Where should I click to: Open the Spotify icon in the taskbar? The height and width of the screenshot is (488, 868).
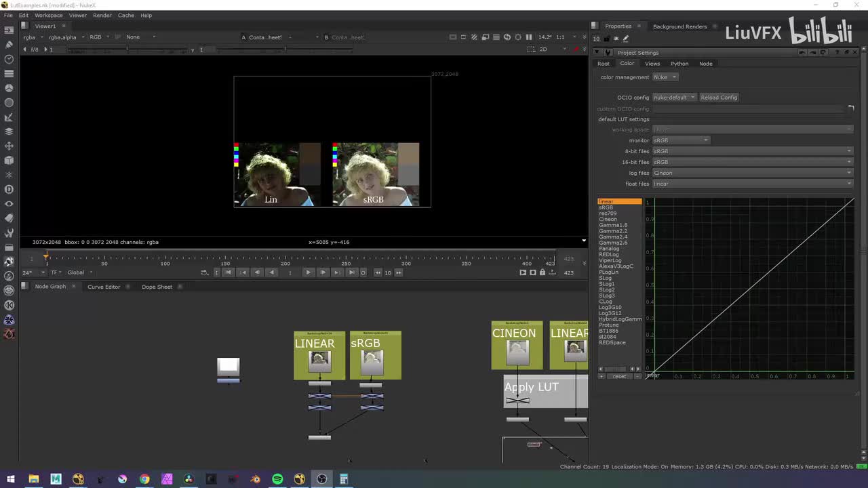[277, 479]
